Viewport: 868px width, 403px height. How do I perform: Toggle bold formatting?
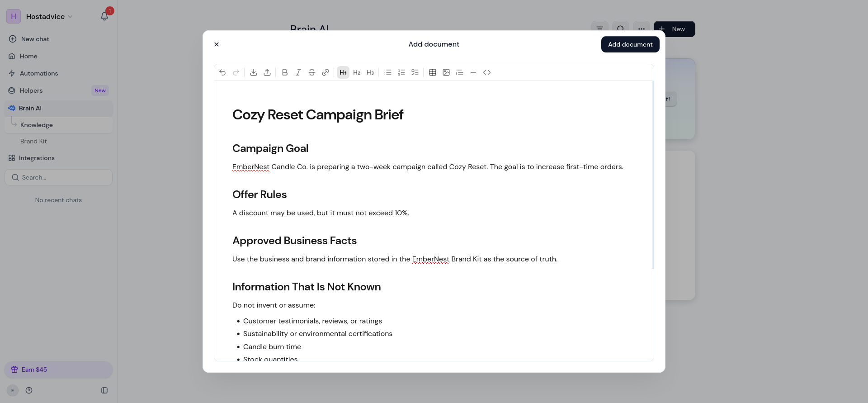coord(285,72)
